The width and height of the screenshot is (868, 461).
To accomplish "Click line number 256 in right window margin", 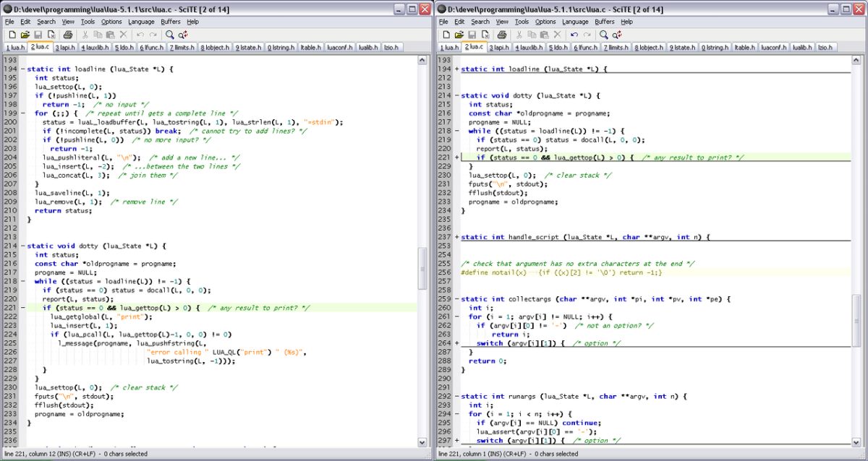I will coord(445,272).
